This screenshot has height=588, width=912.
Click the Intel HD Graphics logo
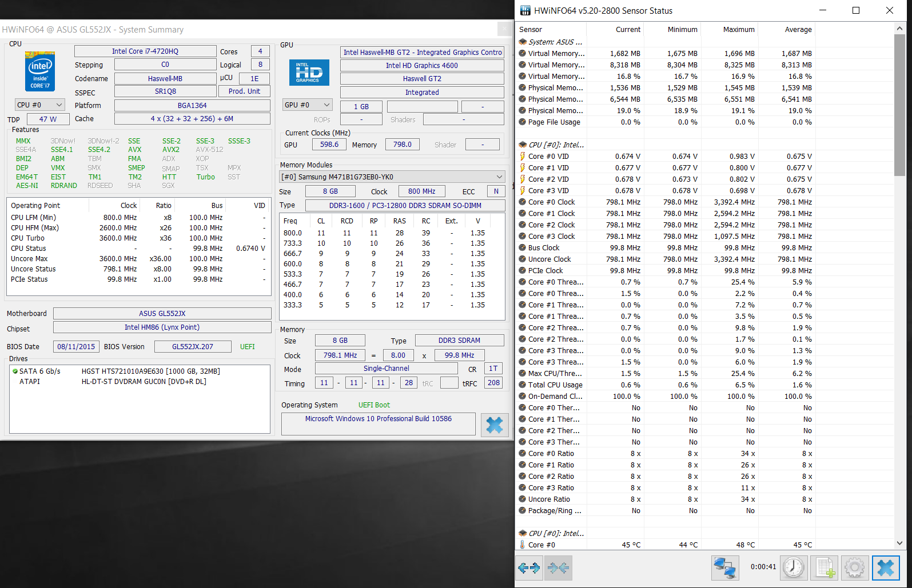tap(309, 73)
